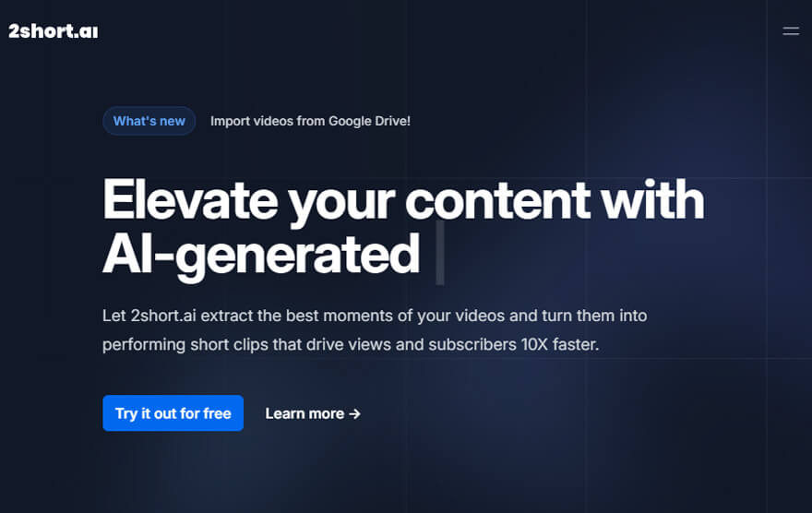Click the 'performing short clips that drive views' line
Screen dimensions: 812x513
(x=351, y=345)
